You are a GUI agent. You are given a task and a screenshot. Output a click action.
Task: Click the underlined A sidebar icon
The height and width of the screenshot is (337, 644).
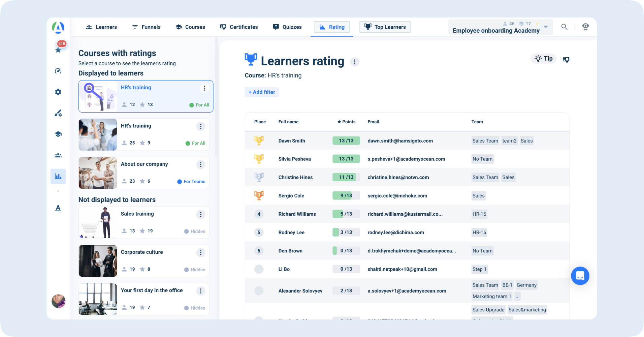[58, 208]
